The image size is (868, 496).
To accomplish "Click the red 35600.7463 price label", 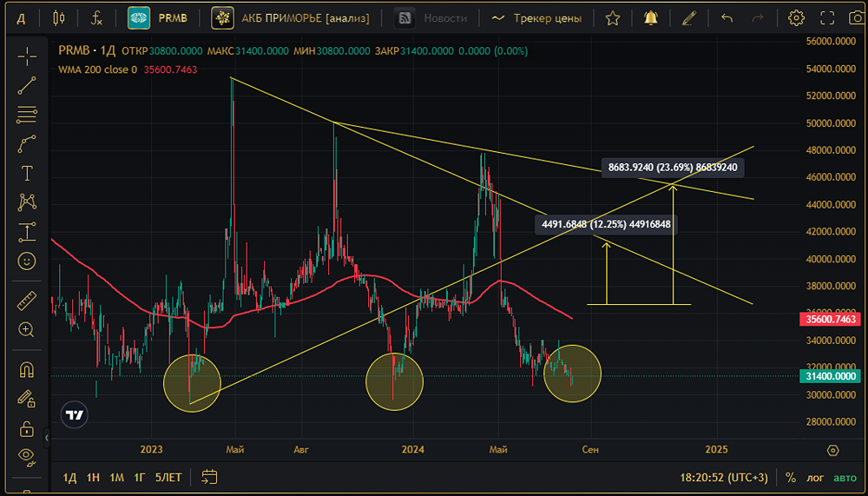I will [831, 319].
